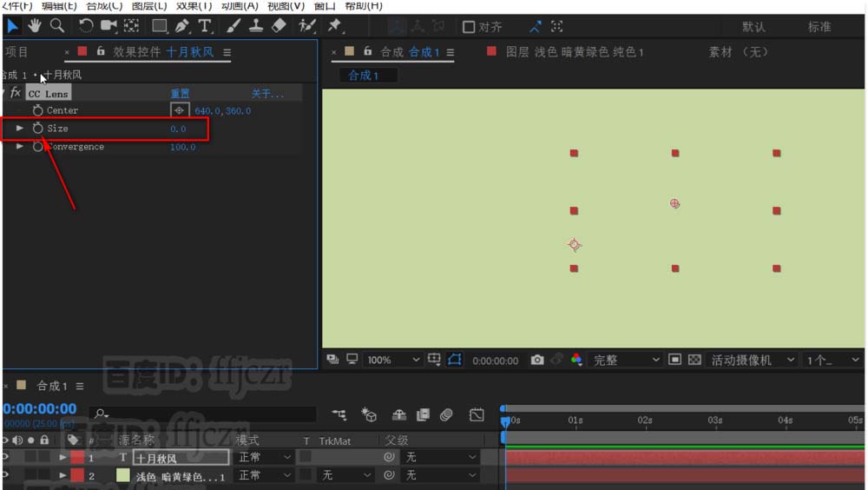Screen dimensions: 868x490
Task: Expand the Size property
Action: point(20,128)
